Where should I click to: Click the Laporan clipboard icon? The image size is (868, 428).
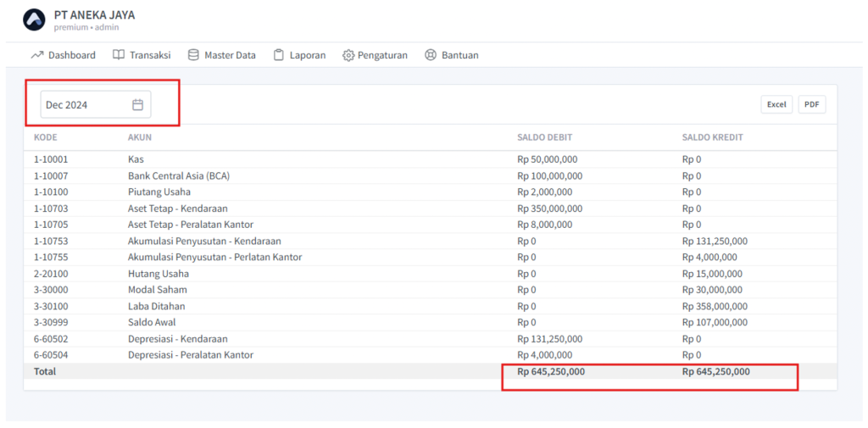click(278, 55)
